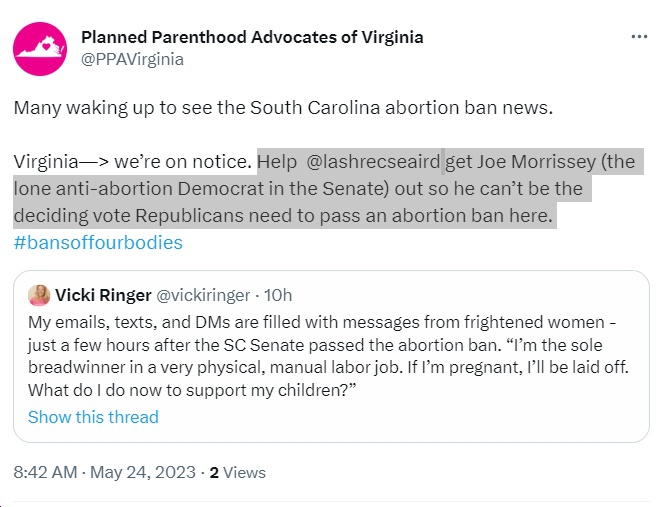
Task: Click the quoted tweet card border area
Action: click(x=331, y=356)
